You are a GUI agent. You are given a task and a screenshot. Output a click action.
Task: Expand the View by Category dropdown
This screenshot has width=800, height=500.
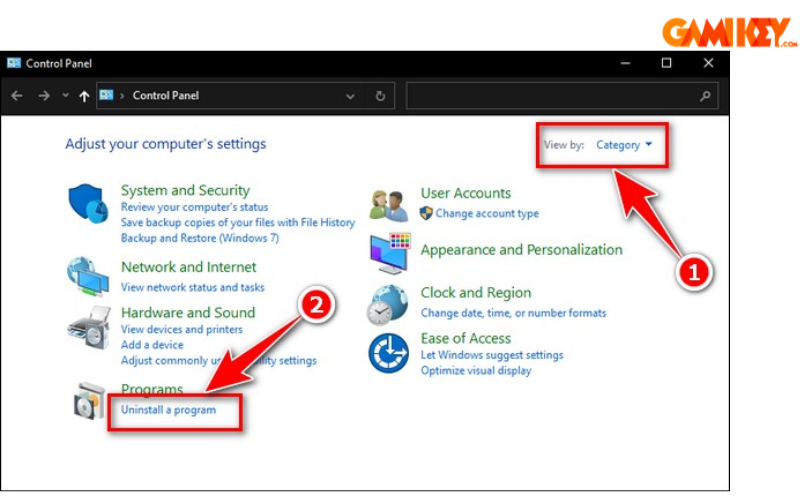[x=624, y=145]
